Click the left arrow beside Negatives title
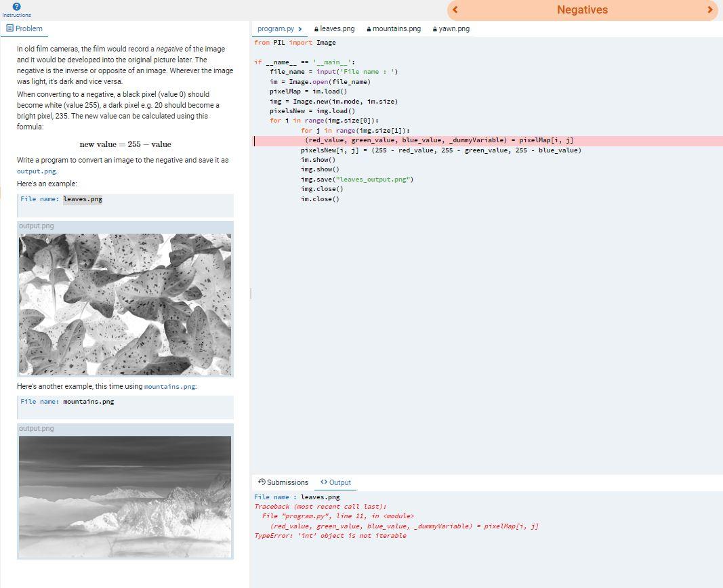Screen dimensions: 723x588 [455, 10]
